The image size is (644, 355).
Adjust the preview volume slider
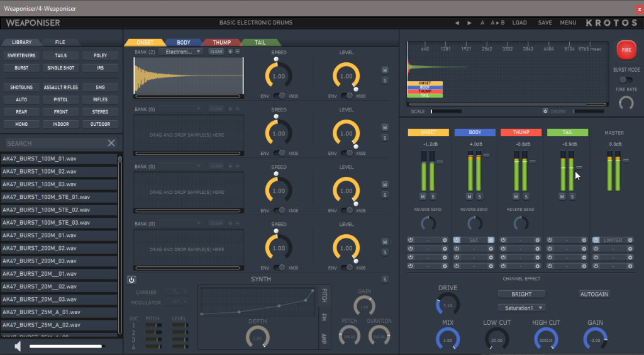click(65, 346)
